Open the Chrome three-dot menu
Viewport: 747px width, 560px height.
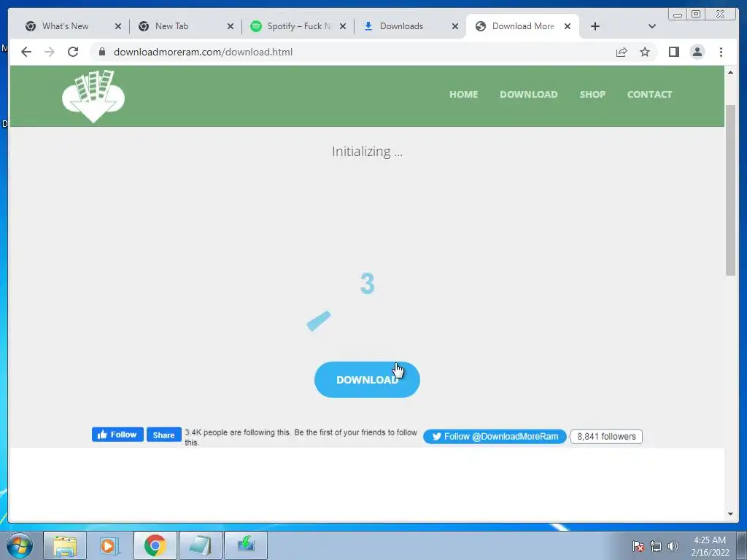721,52
